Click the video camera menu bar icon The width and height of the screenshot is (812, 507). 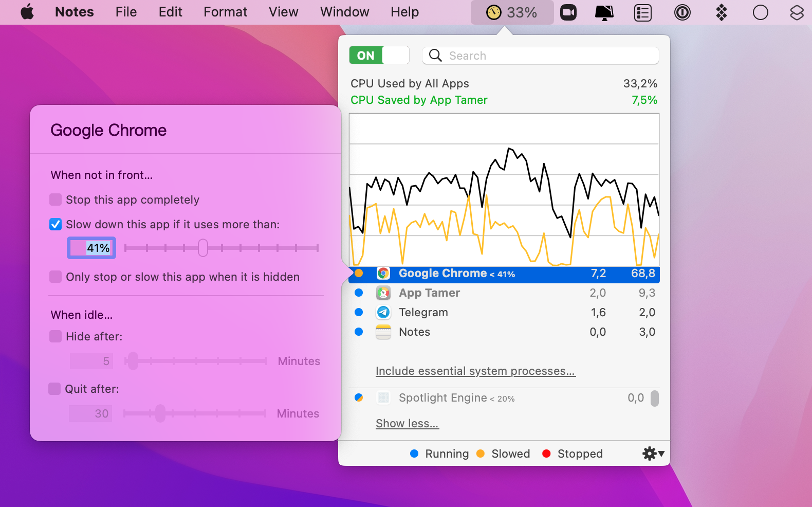coord(568,12)
